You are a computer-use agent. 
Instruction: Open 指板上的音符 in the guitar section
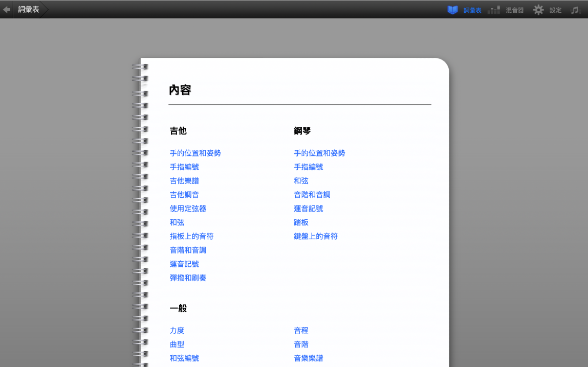pyautogui.click(x=191, y=236)
